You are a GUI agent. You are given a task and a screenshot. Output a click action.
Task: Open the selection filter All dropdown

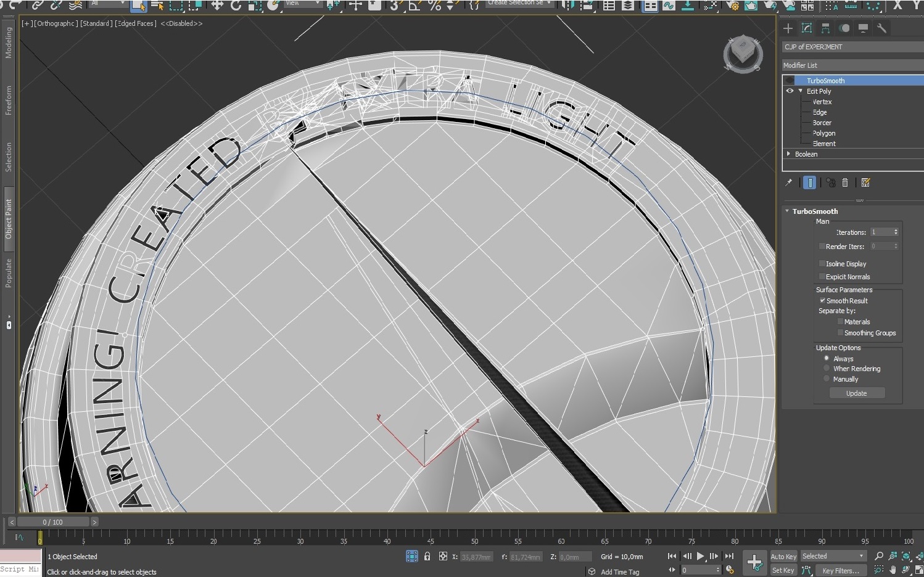pyautogui.click(x=107, y=3)
